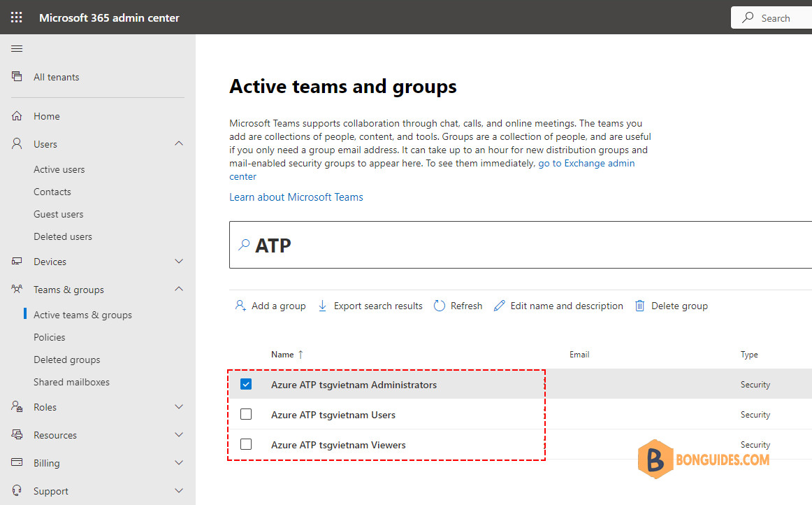Open Shared mailboxes page
This screenshot has height=505, width=812.
[x=71, y=382]
